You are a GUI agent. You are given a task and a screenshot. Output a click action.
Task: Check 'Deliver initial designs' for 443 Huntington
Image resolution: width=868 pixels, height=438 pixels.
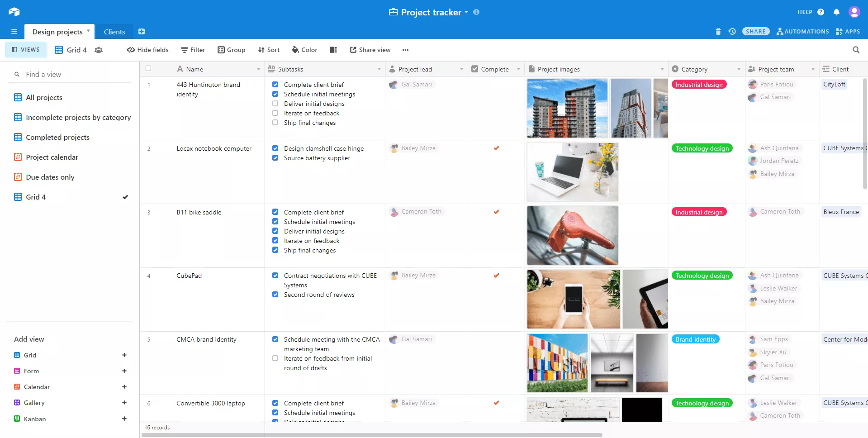(275, 104)
